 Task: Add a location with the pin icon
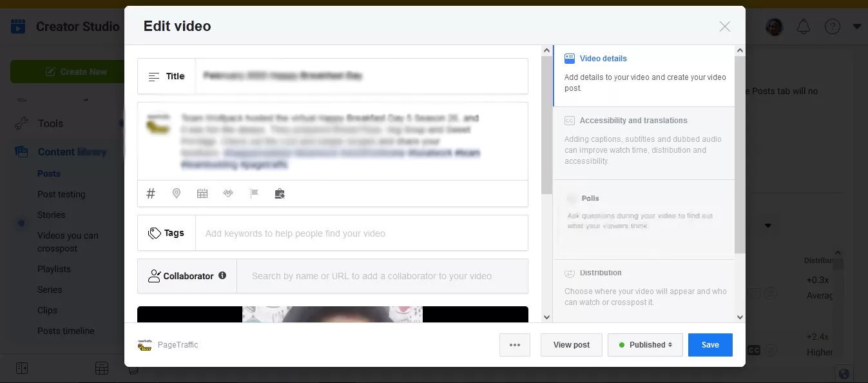pyautogui.click(x=177, y=193)
